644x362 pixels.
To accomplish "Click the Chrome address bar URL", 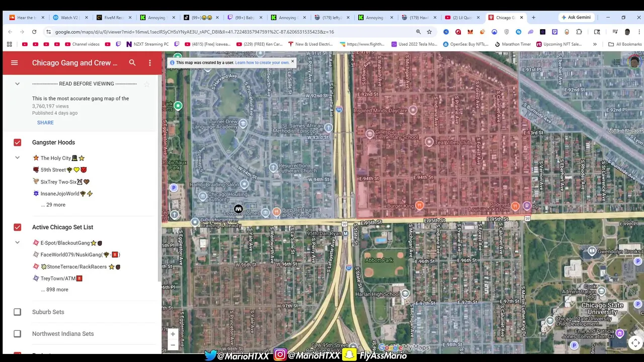I will pos(194,32).
